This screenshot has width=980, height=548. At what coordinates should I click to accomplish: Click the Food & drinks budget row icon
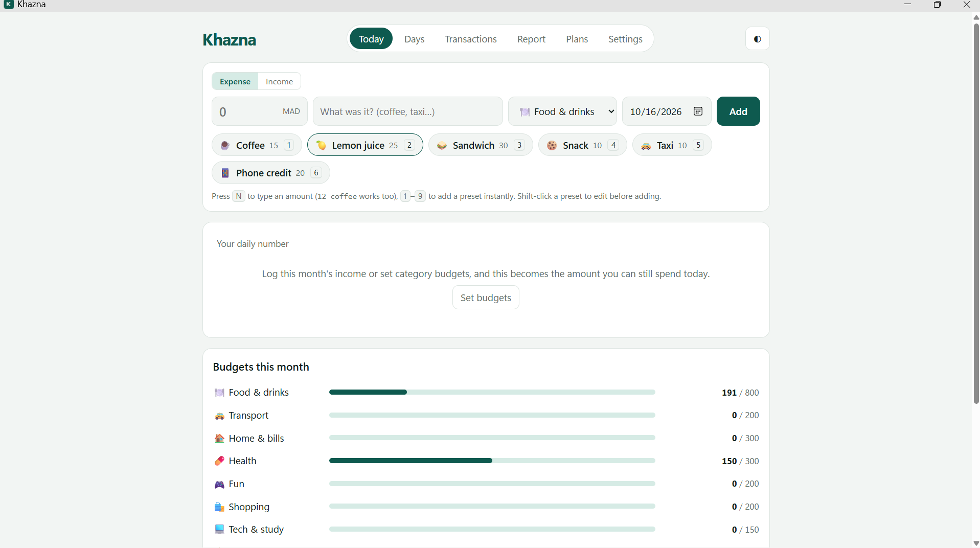219,393
